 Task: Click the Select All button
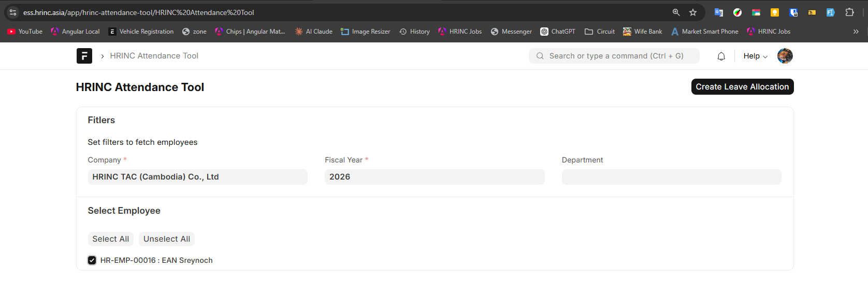pos(110,239)
